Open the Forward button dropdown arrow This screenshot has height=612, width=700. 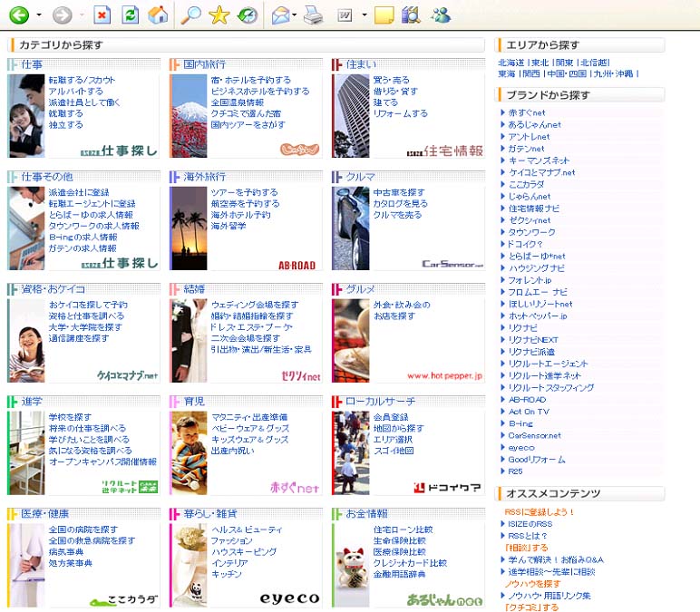(x=82, y=15)
